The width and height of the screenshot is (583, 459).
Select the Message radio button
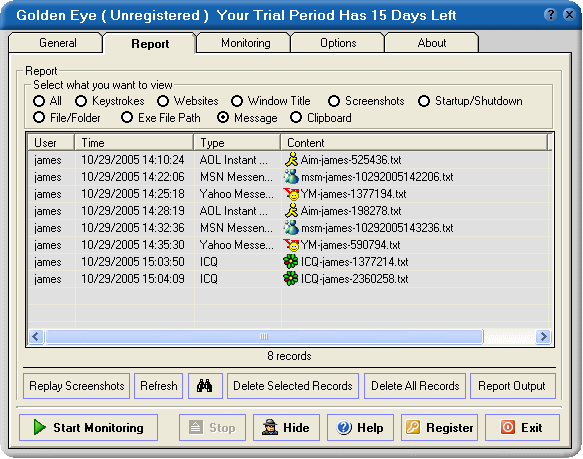point(223,118)
